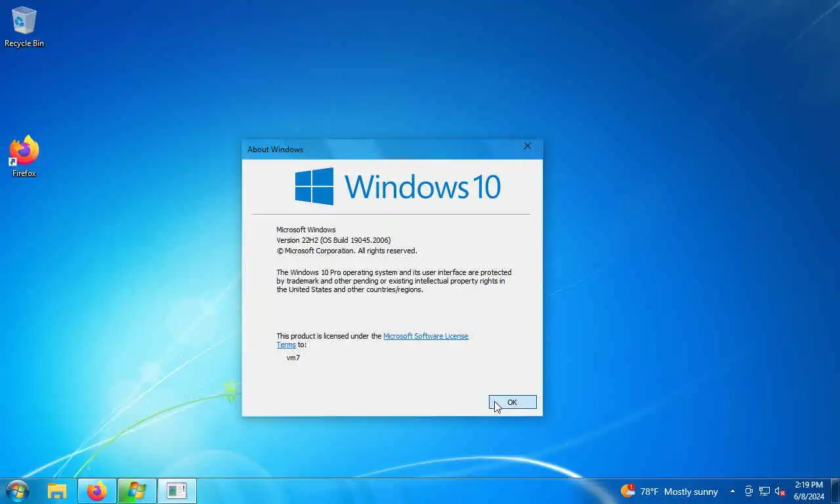Open the Start menu orb
The image size is (840, 504).
click(x=17, y=491)
